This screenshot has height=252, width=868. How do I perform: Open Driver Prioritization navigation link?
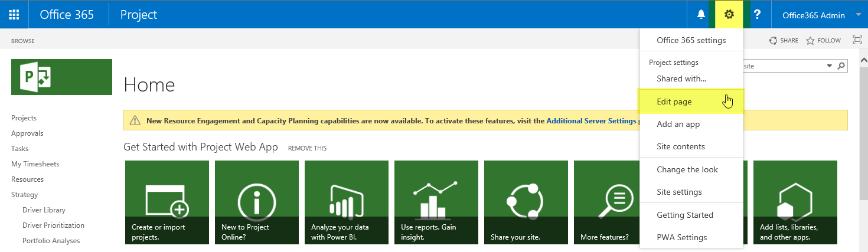click(x=53, y=225)
